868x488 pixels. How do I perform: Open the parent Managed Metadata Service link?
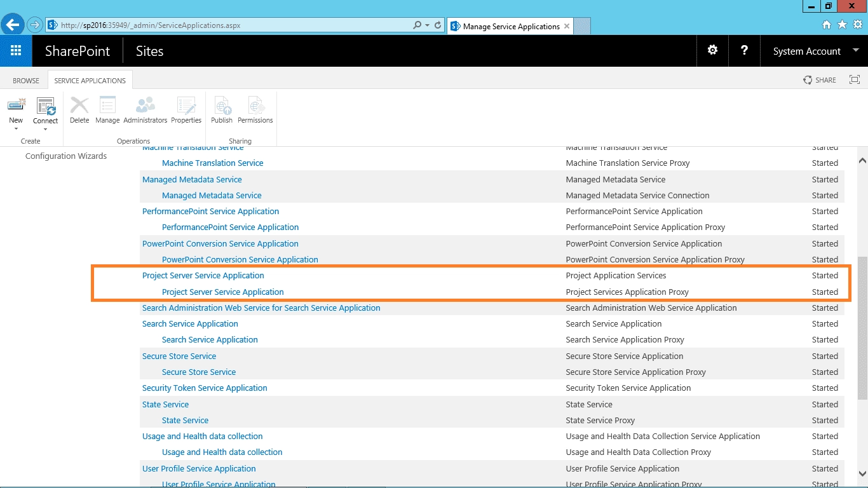coord(192,180)
